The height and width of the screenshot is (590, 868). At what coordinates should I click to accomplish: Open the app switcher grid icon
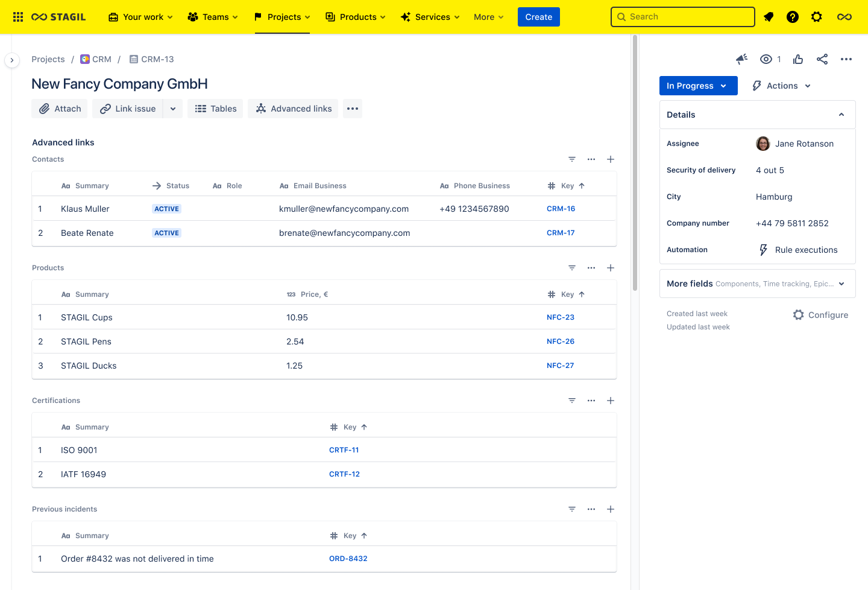click(18, 17)
